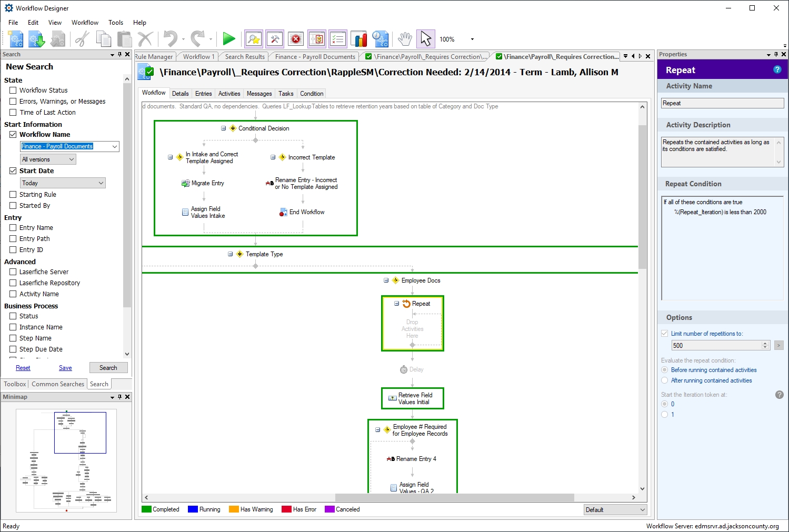This screenshot has width=789, height=532.
Task: Click the red error X window icon
Action: 296,39
